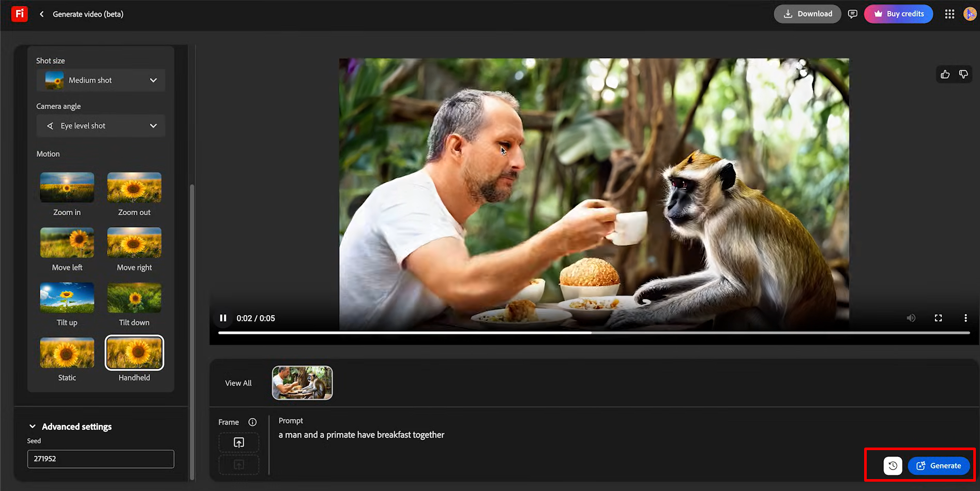This screenshot has height=491, width=980.
Task: Give the generated video a thumbs down
Action: tap(963, 74)
